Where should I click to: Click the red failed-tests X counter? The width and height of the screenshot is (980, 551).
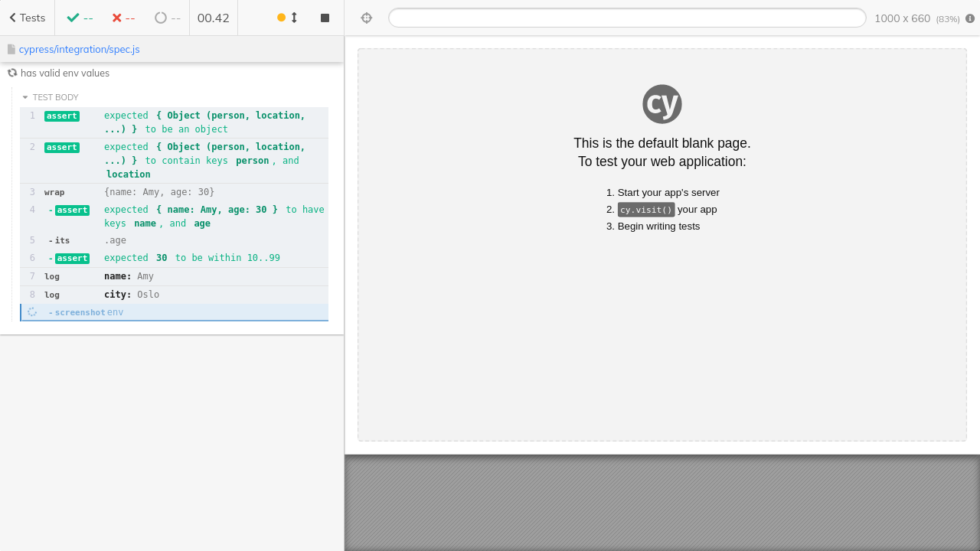123,18
